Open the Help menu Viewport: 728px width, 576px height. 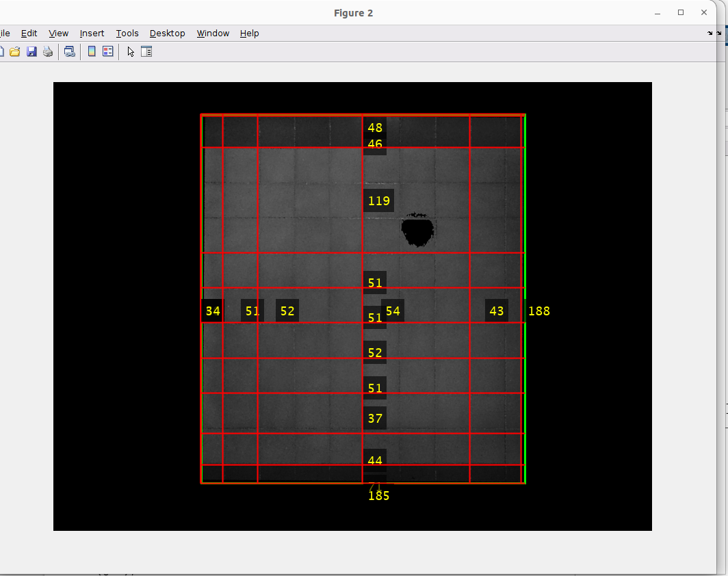tap(249, 33)
